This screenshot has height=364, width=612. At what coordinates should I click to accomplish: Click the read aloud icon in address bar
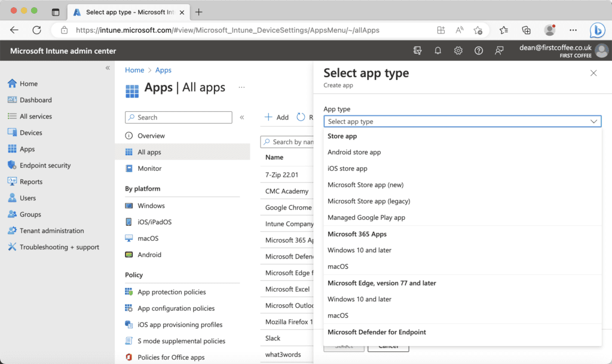pyautogui.click(x=460, y=30)
